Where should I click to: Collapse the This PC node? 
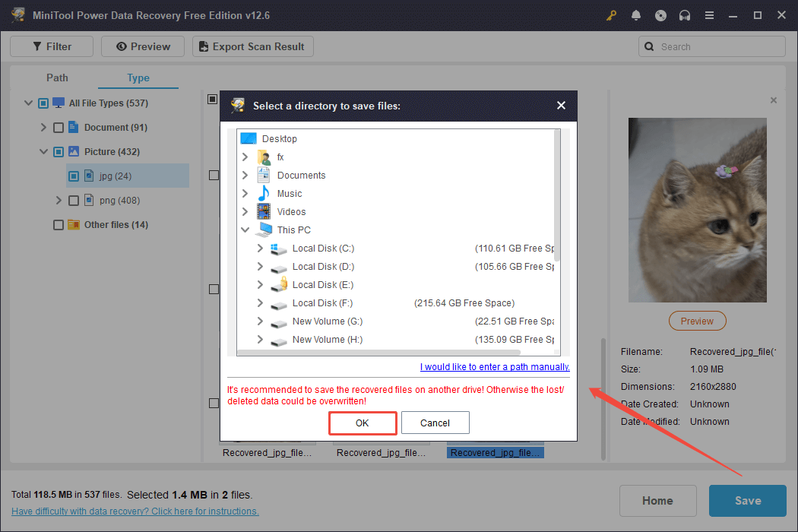tap(245, 230)
